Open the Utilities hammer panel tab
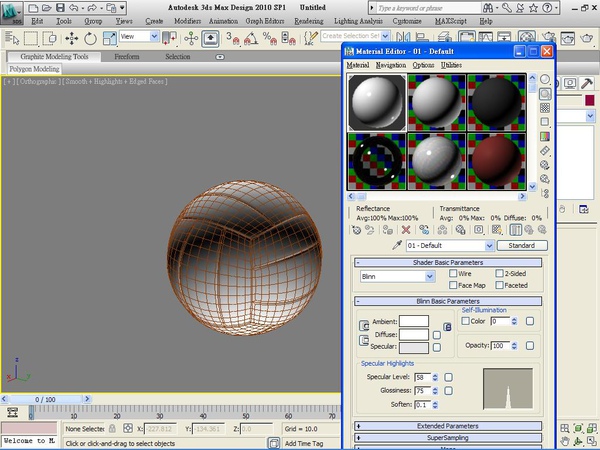Image resolution: width=600 pixels, height=450 pixels. 586,83
